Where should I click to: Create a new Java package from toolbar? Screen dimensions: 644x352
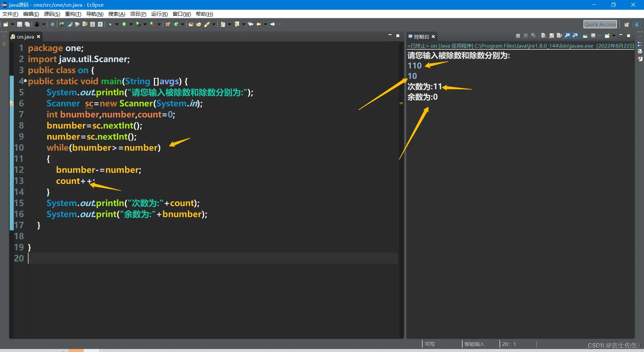[168, 24]
